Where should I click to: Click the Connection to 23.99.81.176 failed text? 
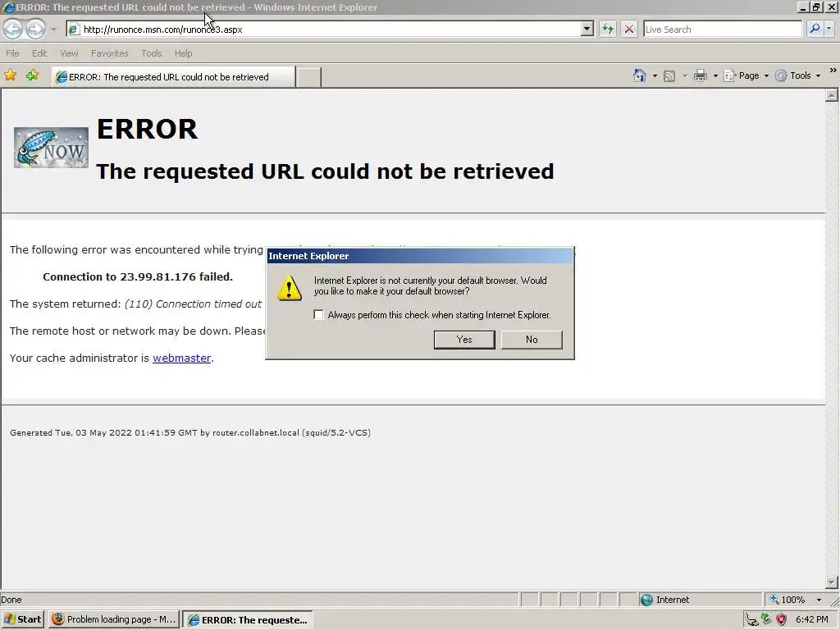point(138,277)
